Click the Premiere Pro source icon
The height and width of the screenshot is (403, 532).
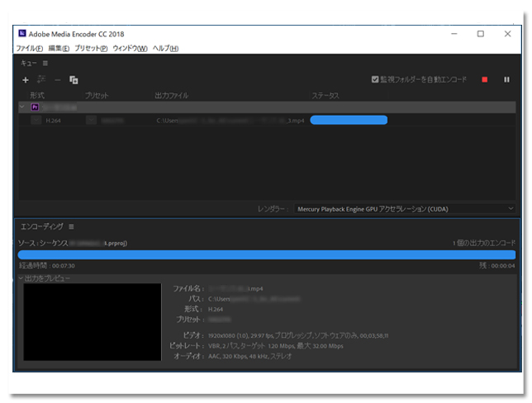tap(35, 107)
